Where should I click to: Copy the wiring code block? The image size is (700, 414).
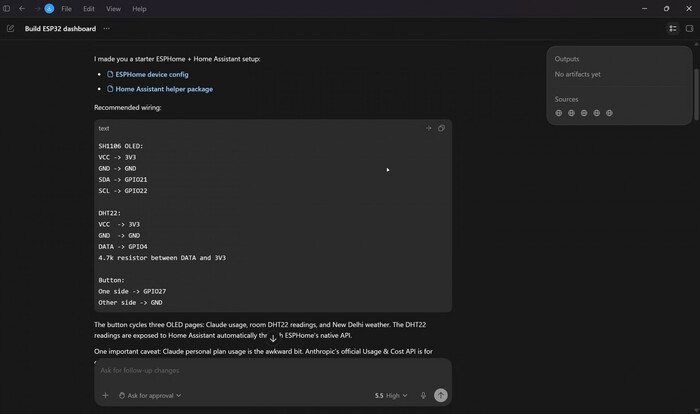441,128
